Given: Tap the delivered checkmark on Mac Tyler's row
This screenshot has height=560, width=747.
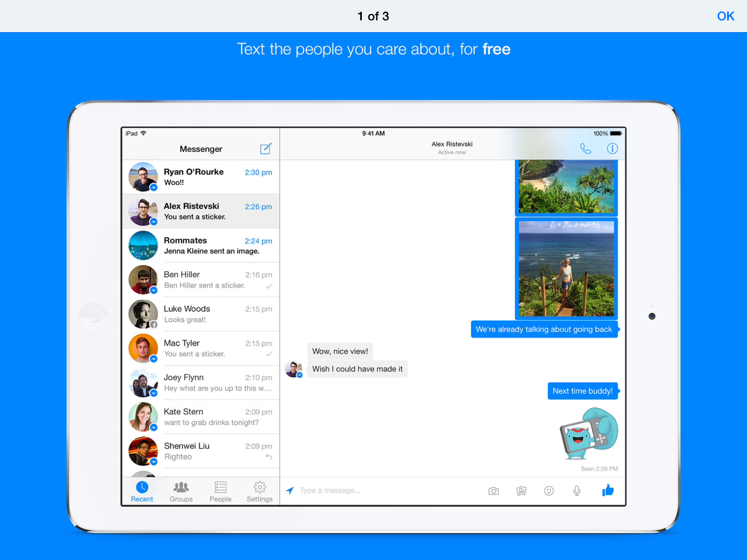Looking at the screenshot, I should click(x=269, y=354).
